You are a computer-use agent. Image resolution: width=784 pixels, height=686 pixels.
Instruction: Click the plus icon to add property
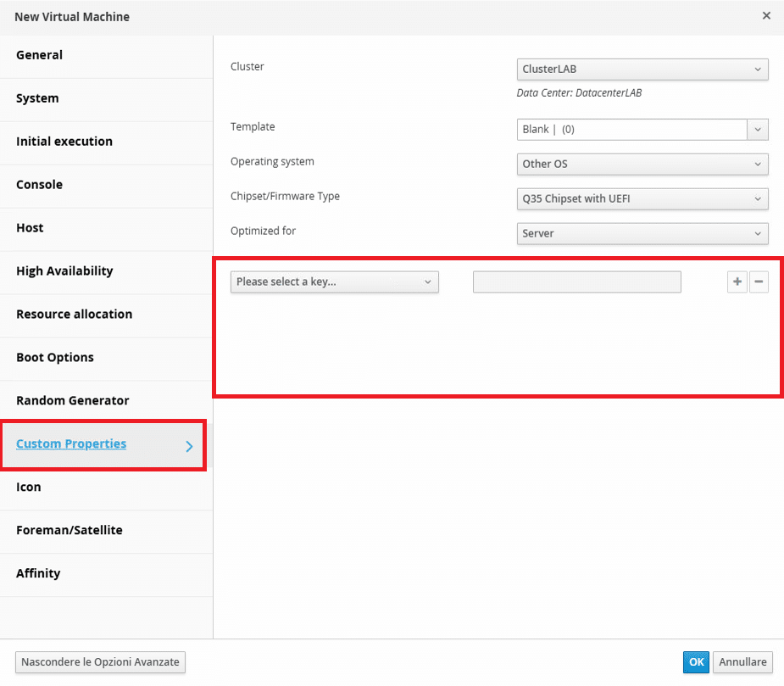pyautogui.click(x=737, y=282)
